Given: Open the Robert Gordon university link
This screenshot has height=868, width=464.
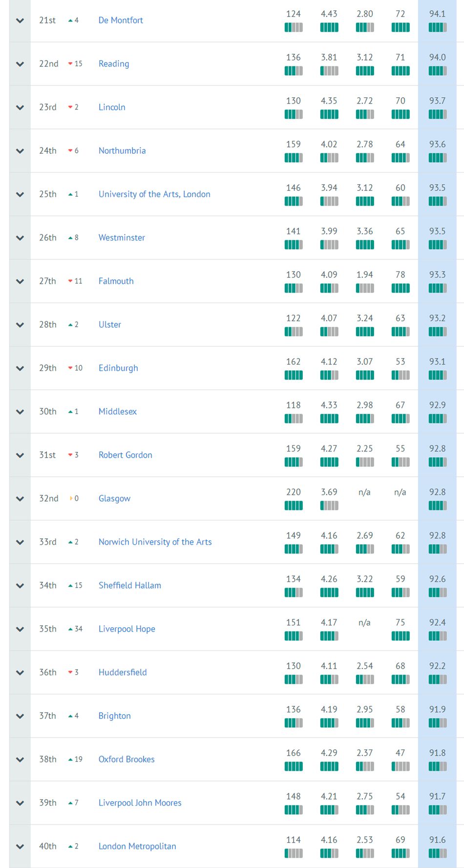Looking at the screenshot, I should pos(126,455).
